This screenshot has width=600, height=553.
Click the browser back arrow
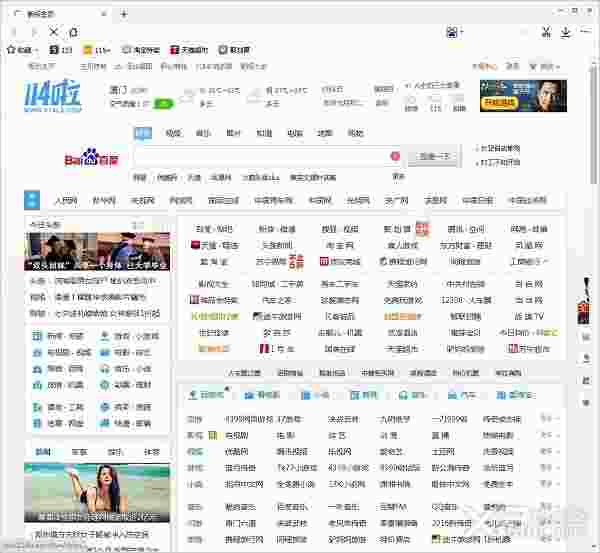coord(14,32)
